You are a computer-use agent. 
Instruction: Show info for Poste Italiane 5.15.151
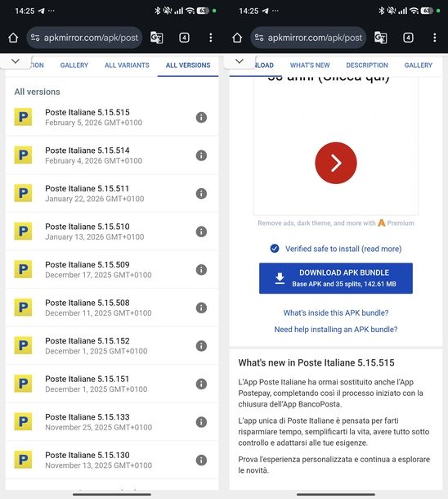[201, 384]
